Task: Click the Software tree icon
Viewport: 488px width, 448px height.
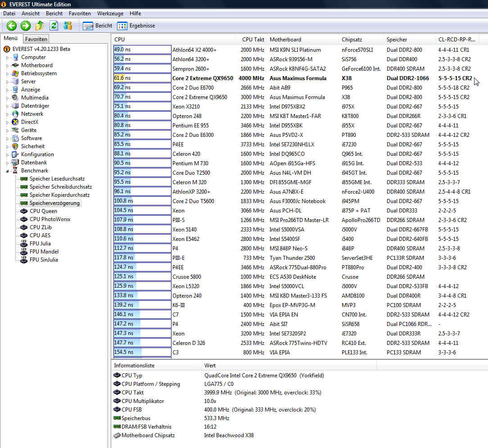Action: (x=15, y=138)
